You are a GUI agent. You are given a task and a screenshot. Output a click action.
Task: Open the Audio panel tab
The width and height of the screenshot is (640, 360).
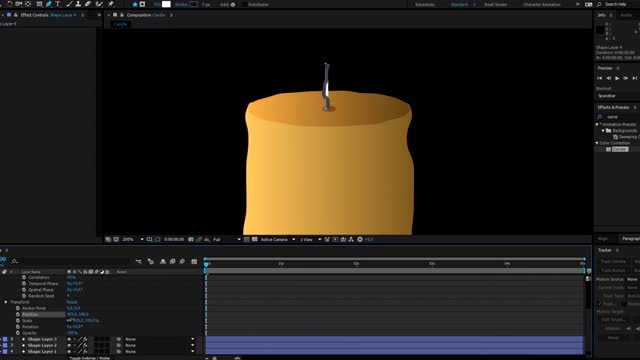(626, 15)
